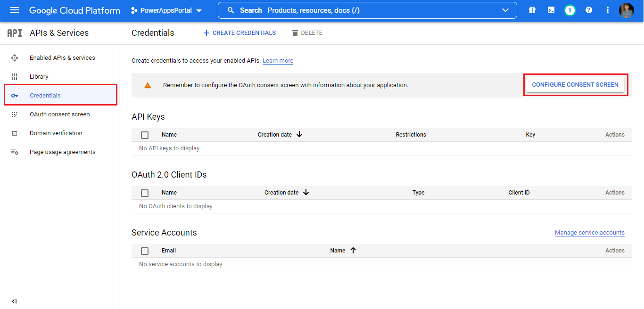The width and height of the screenshot is (644, 309).
Task: Activate Cloud Shell terminal icon
Action: (x=551, y=10)
